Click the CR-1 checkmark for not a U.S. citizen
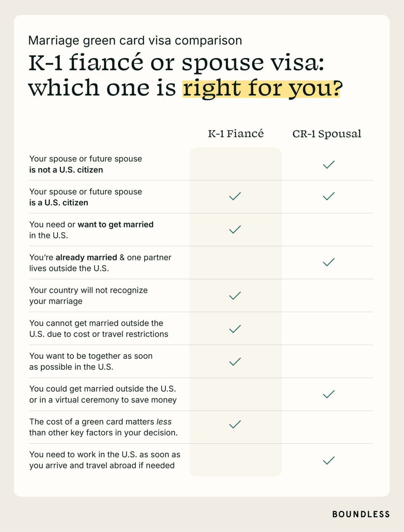 (x=329, y=164)
